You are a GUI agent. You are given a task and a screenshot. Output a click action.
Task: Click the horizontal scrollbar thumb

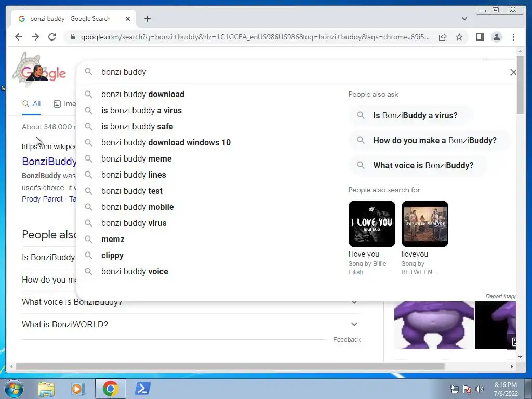click(230, 366)
